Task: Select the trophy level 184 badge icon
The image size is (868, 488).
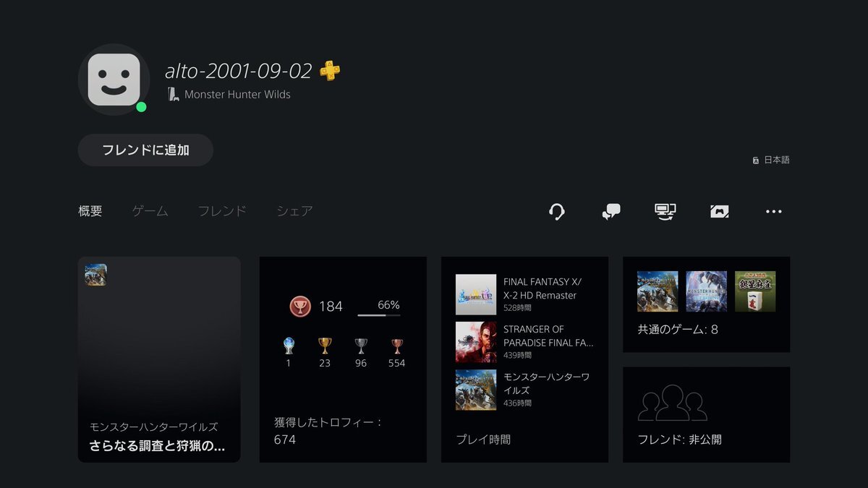Action: [x=300, y=307]
